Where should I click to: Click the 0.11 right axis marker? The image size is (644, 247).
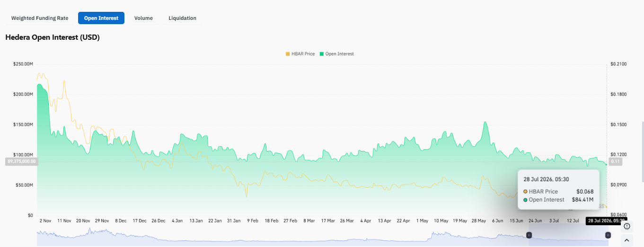pyautogui.click(x=615, y=161)
